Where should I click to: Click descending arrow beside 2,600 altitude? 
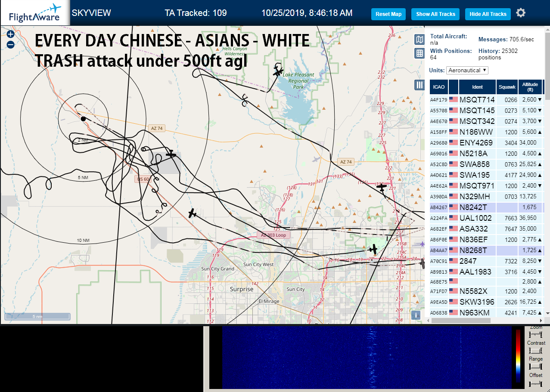pos(540,100)
